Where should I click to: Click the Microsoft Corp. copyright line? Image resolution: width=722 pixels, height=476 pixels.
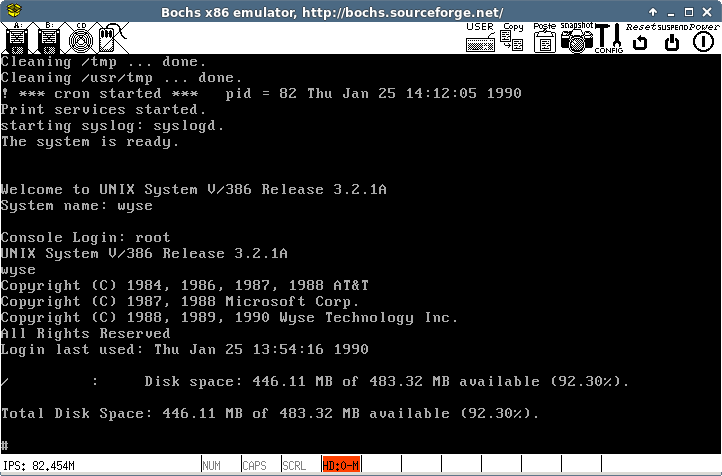click(180, 302)
